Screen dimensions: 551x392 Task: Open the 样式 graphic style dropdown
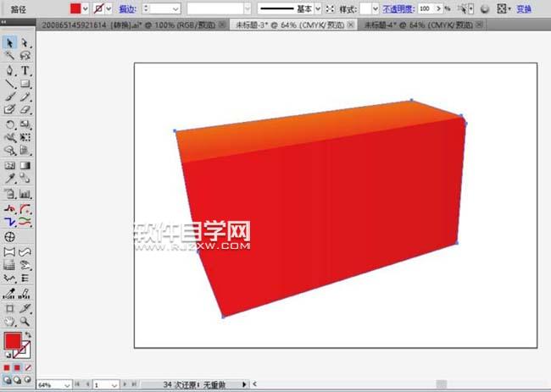[376, 8]
